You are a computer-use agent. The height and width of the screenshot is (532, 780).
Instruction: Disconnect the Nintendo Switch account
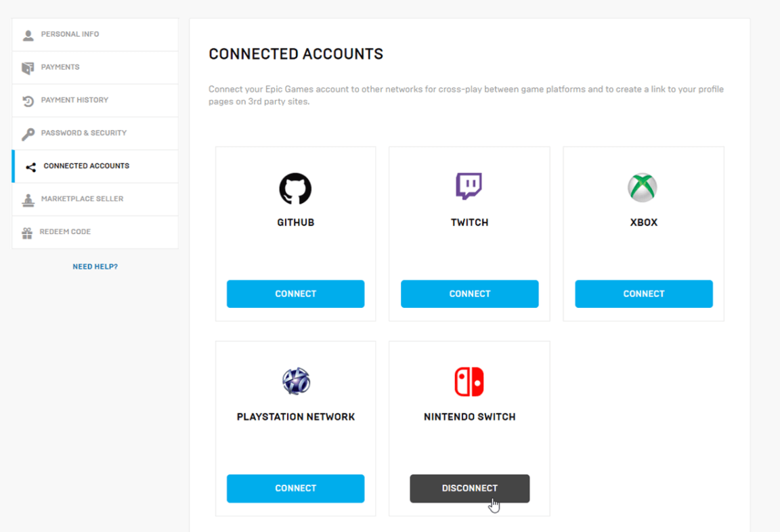470,488
